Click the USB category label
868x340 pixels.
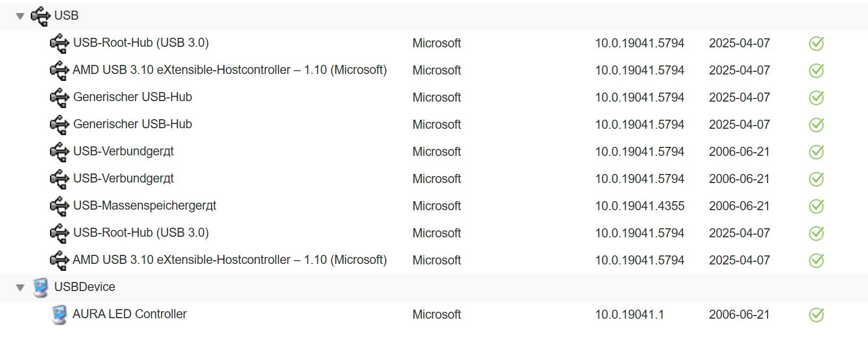coord(66,15)
